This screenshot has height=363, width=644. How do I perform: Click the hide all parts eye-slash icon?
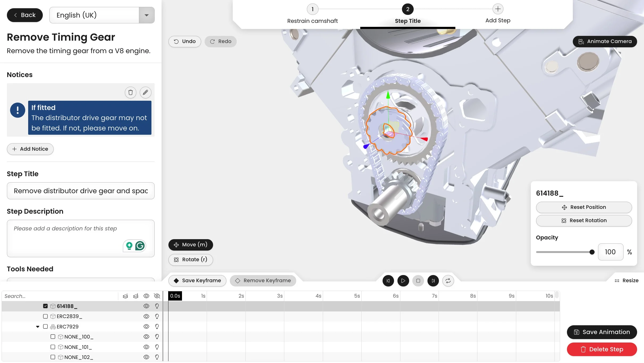(157, 296)
